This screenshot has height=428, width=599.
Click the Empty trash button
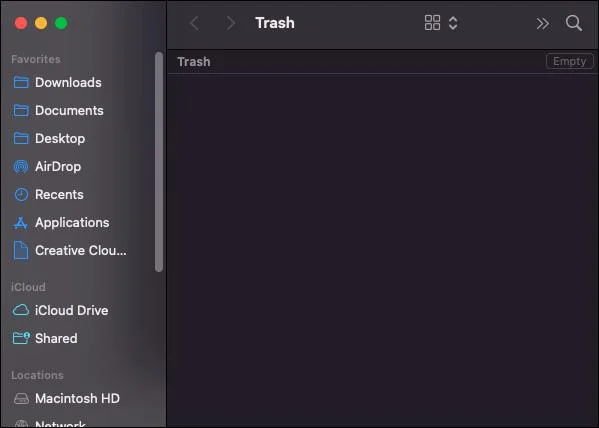pos(569,61)
